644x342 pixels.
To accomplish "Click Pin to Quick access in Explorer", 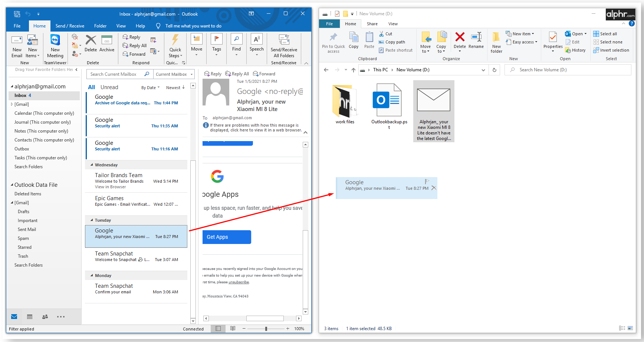I will 333,43.
